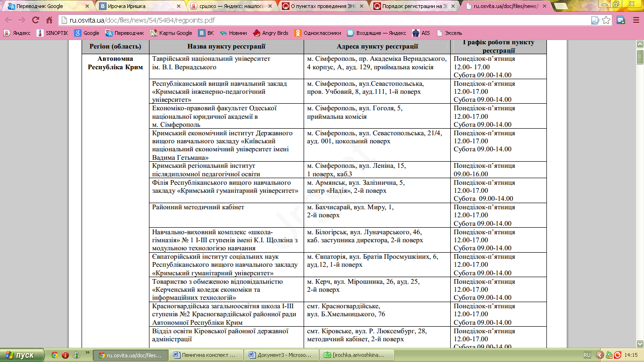Open the SINOPTIK bookmark
This screenshot has width=644, height=362.
tap(52, 33)
